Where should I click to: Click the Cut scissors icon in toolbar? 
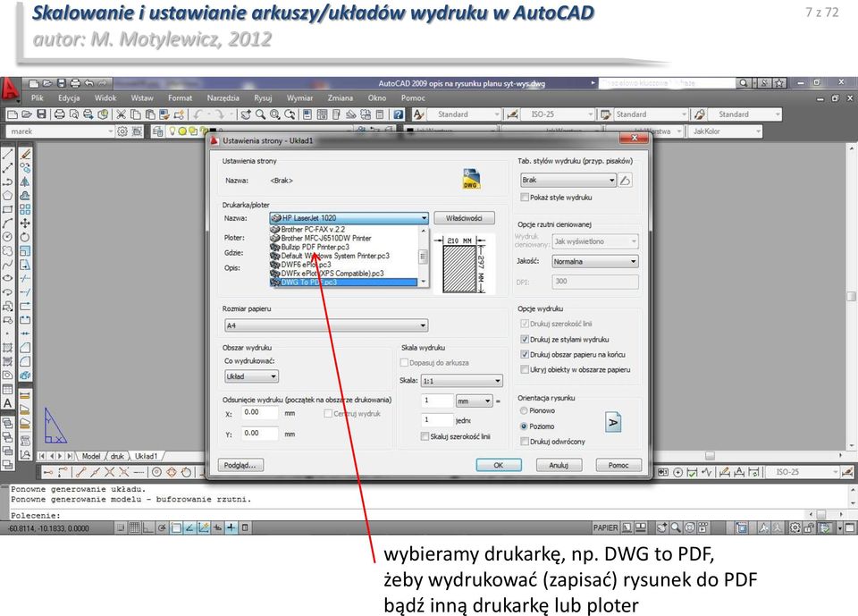point(121,114)
